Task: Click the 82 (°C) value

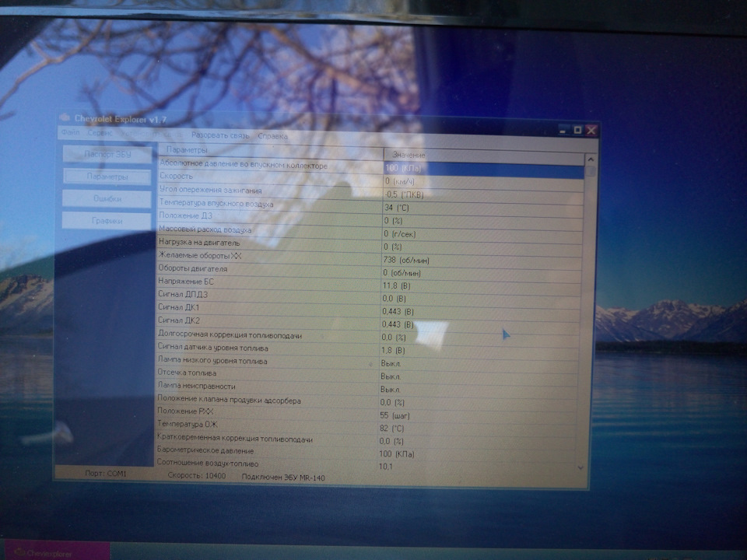Action: tap(391, 428)
